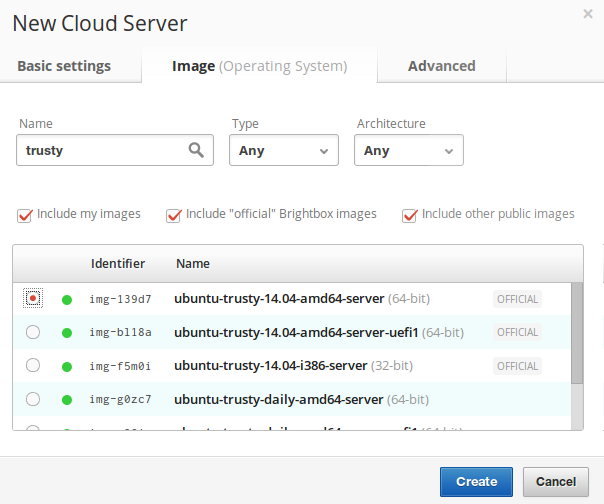Open the Type dropdown
Screen dimensions: 604x504
click(284, 150)
